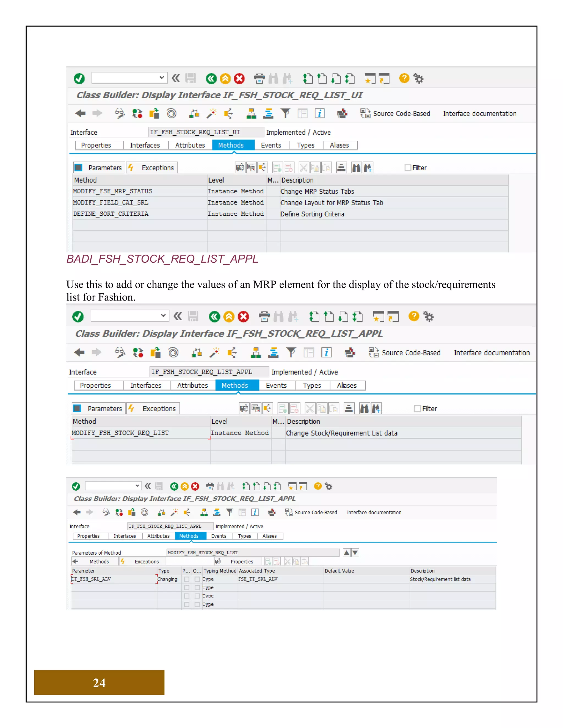The image size is (563, 728).
Task: Open the command field dropdown in the middle toolbar
Action: (x=163, y=315)
